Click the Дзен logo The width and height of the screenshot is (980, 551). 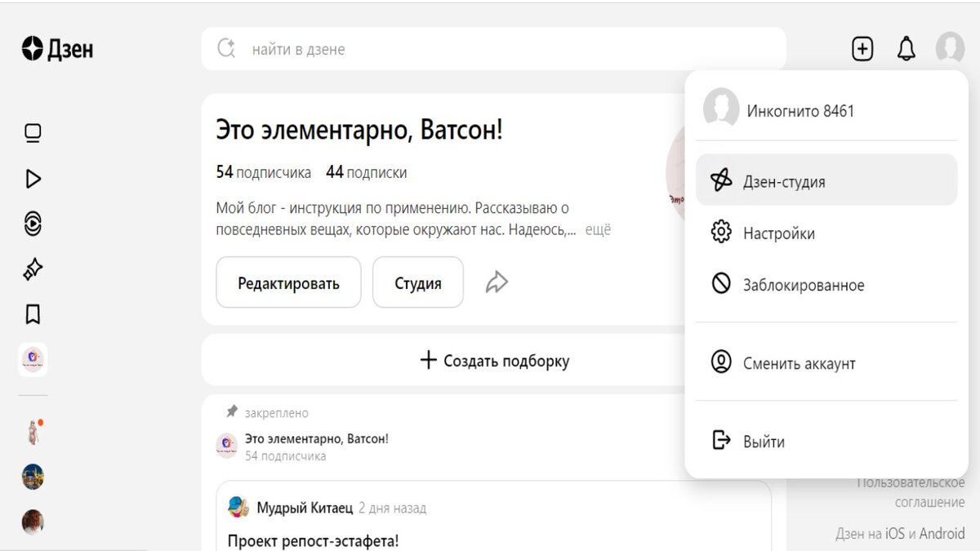pyautogui.click(x=57, y=49)
